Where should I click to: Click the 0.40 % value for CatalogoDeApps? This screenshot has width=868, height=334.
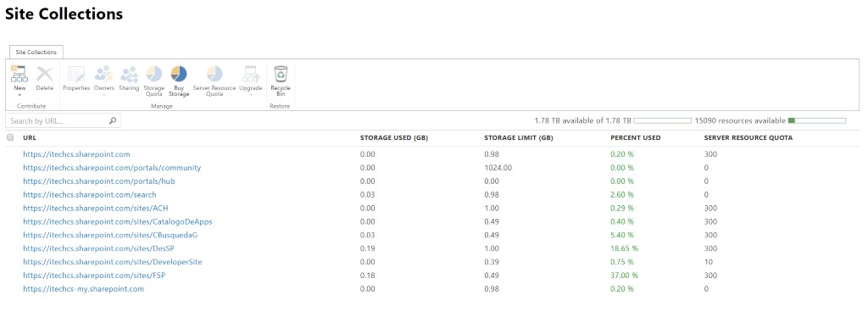point(622,221)
